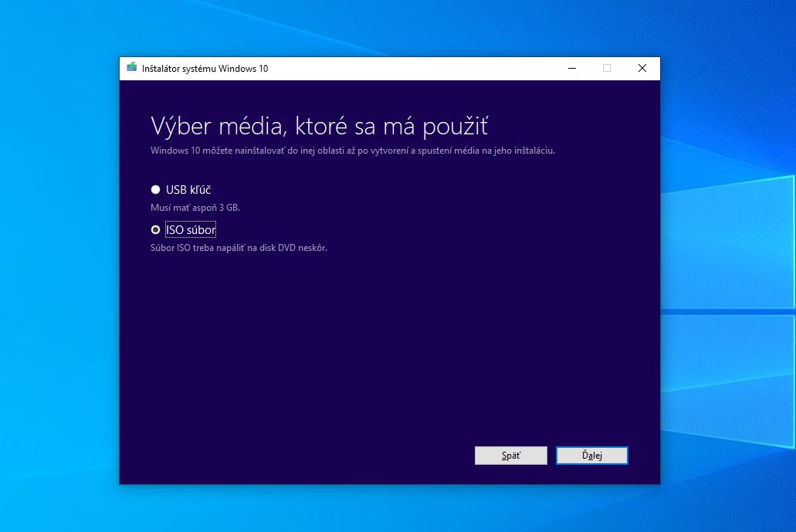
Task: Click the text 'Musí mať aspoň 3 GB.'
Action: pos(195,208)
